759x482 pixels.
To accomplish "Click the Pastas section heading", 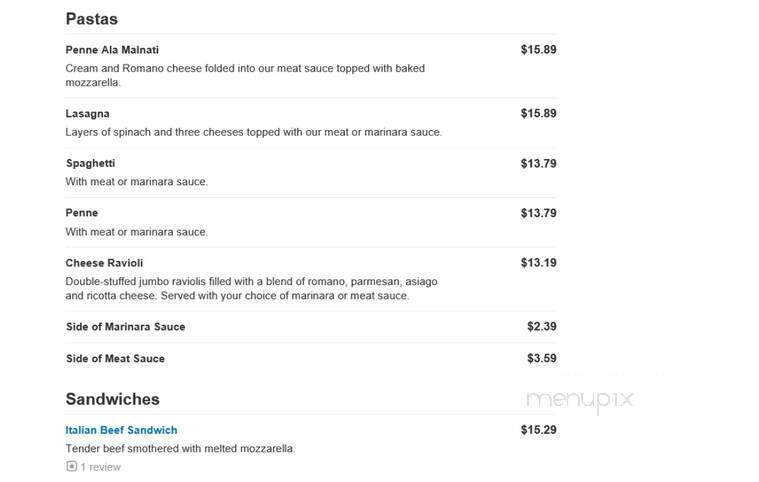I will 91,19.
